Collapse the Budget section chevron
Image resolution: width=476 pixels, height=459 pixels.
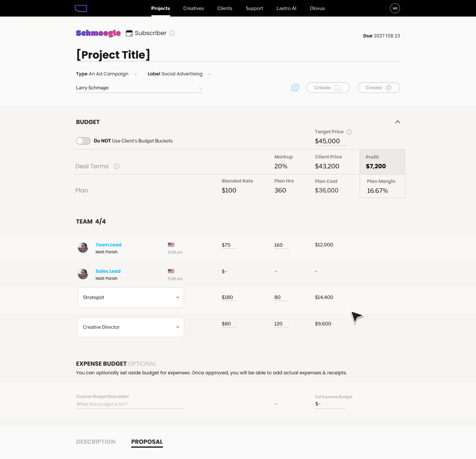[x=397, y=122]
